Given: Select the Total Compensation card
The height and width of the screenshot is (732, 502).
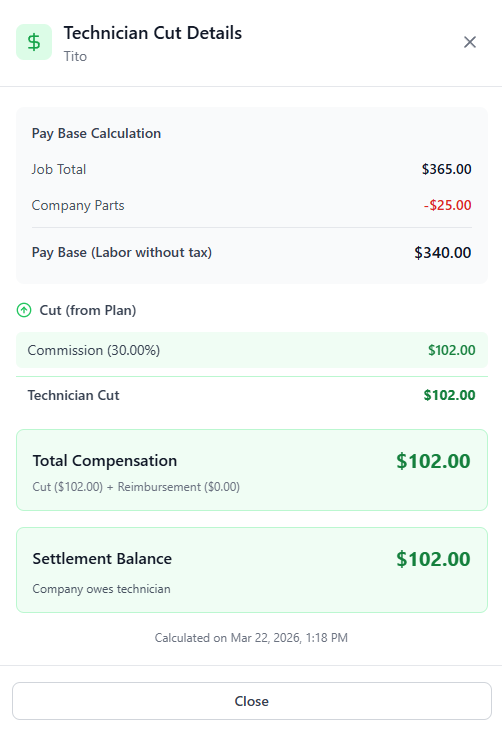Looking at the screenshot, I should (252, 470).
